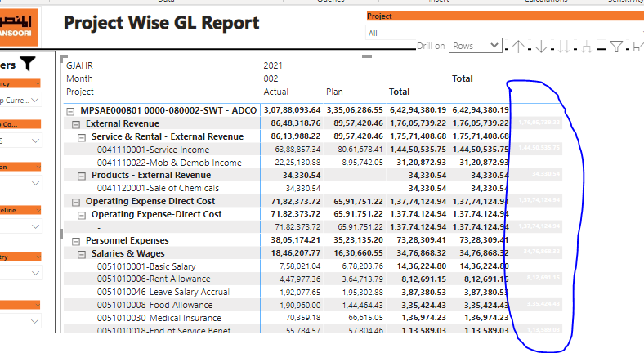Open the Project slicer showing All
The image size is (644, 353).
504,34
